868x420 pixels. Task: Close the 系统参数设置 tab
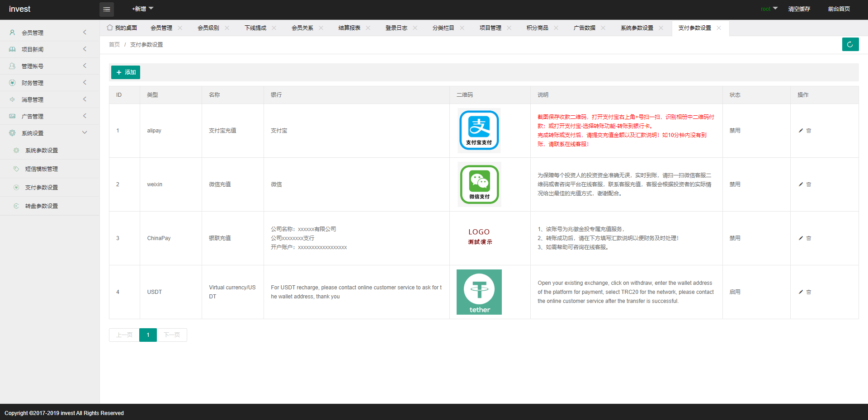661,28
